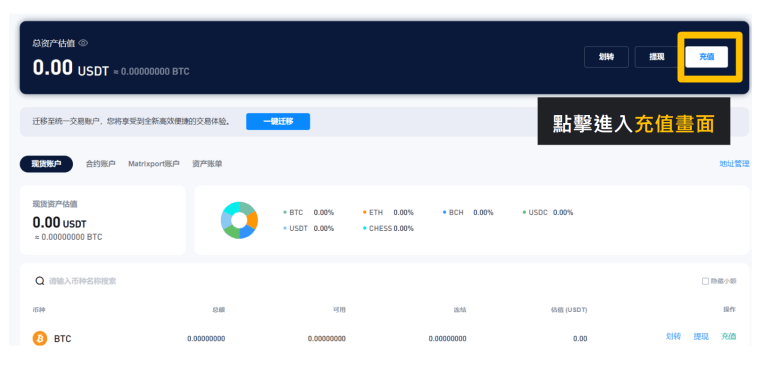This screenshot has height=377, width=765.
Task: Select the 现货账户 tab
Action: (46, 164)
